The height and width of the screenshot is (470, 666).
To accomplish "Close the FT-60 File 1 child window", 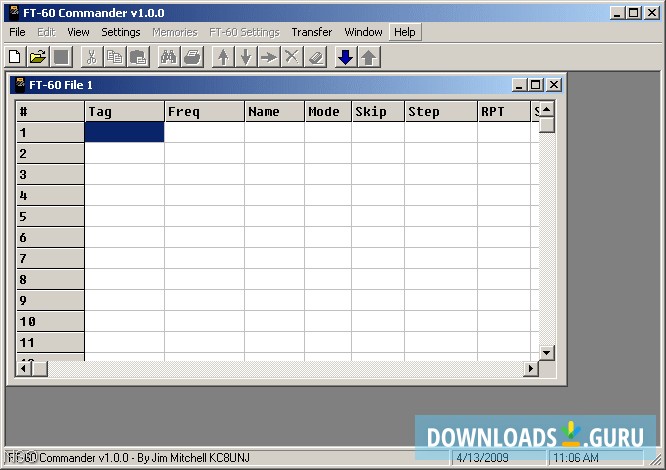I will point(554,85).
